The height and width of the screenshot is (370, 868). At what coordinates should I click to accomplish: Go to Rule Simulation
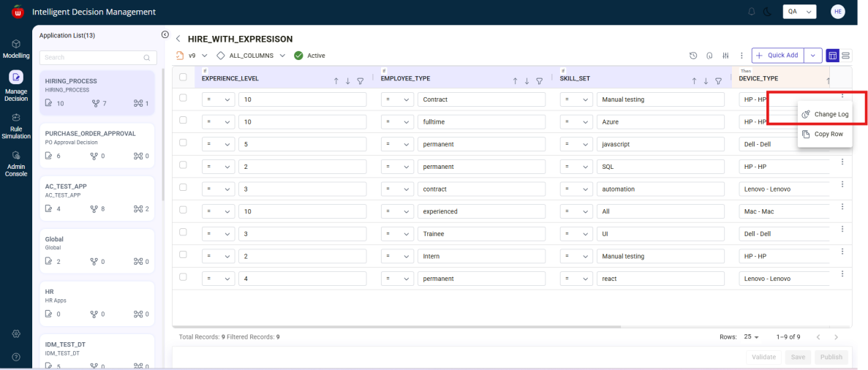point(16,125)
